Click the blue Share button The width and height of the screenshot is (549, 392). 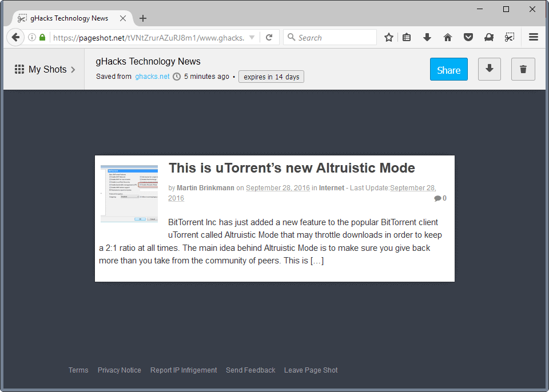click(x=448, y=69)
